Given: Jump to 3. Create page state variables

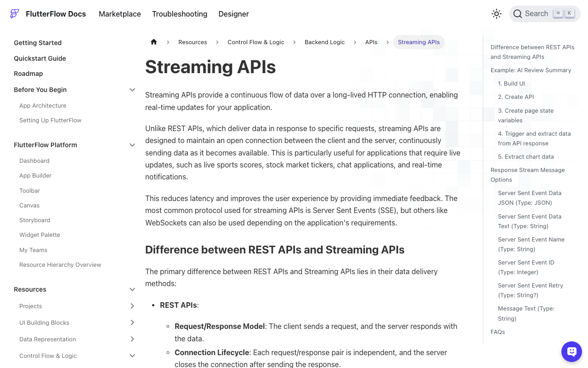Looking at the screenshot, I should 526,115.
